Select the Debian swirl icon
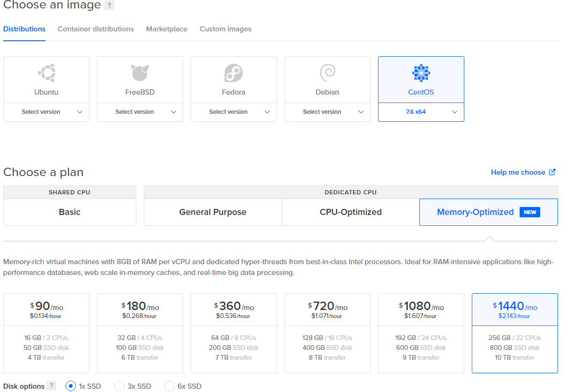Screen dimensions: 573x392 [x=327, y=73]
